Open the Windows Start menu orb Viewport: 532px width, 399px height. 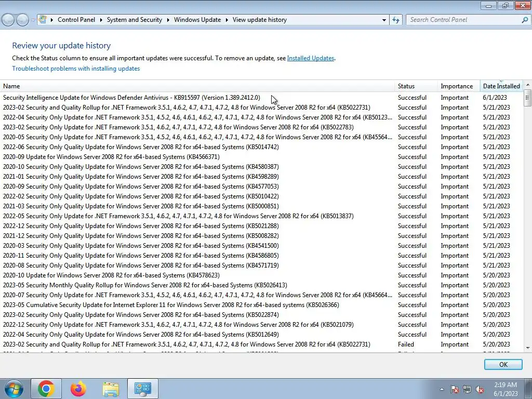pos(14,389)
